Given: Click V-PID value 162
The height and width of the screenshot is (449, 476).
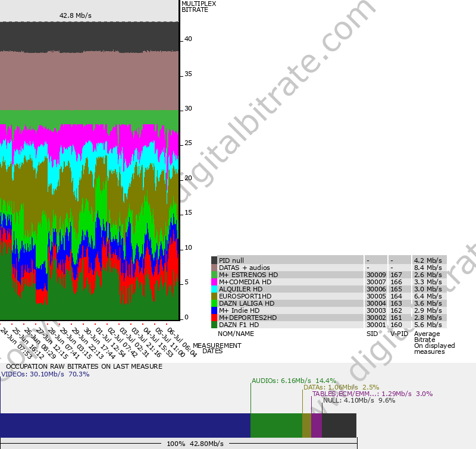Looking at the screenshot, I should (x=396, y=310).
